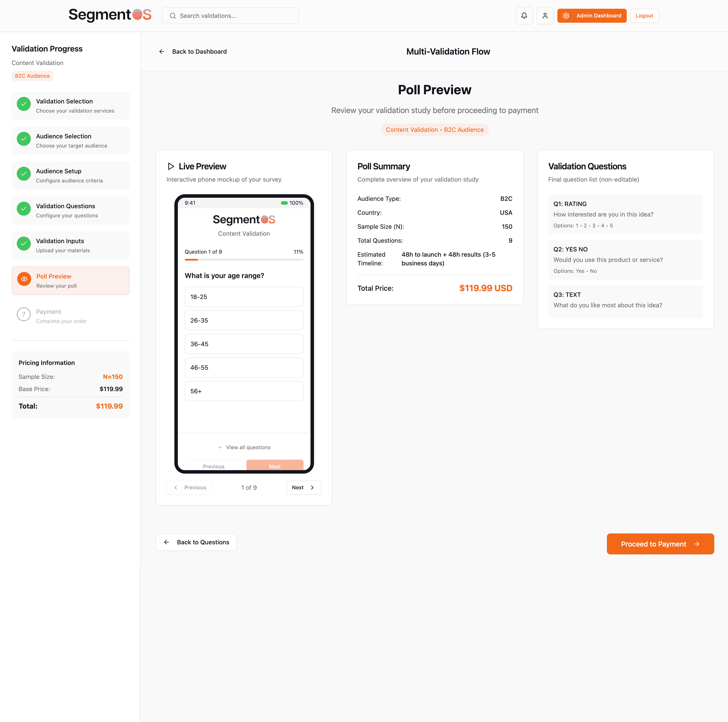Image resolution: width=728 pixels, height=722 pixels.
Task: Click the notifications bell icon
Action: 524,16
